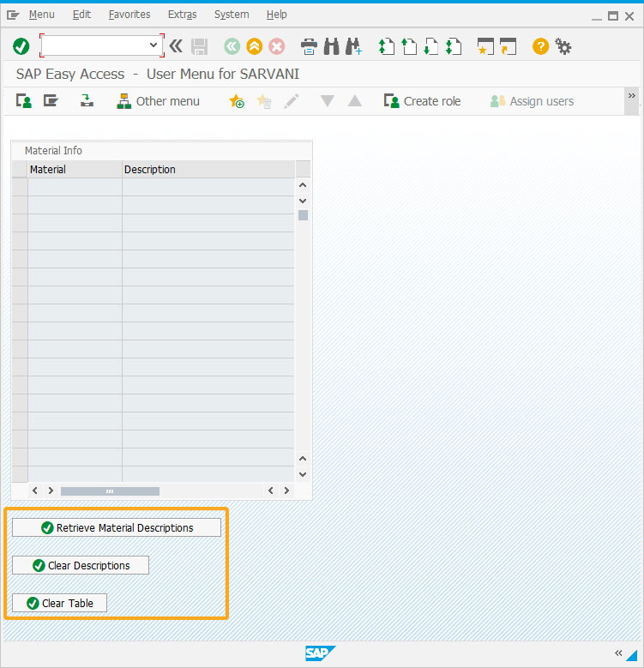Viewport: 644px width, 668px height.
Task: Go to Last Page icon
Action: [x=454, y=46]
